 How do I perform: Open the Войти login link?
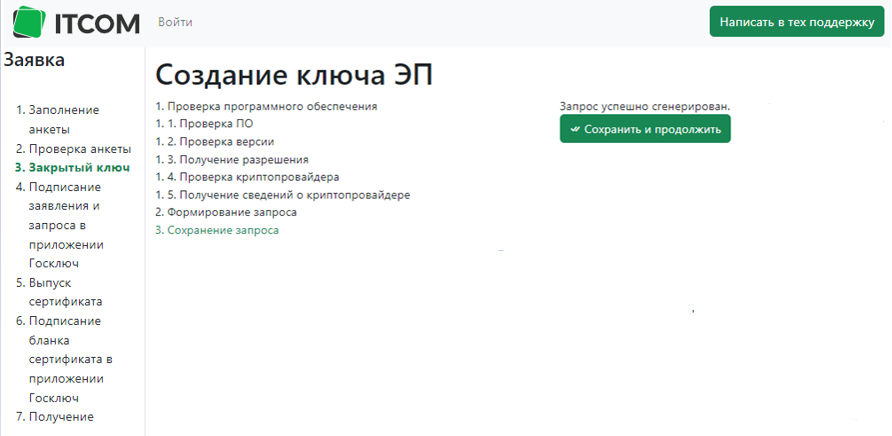pos(175,22)
